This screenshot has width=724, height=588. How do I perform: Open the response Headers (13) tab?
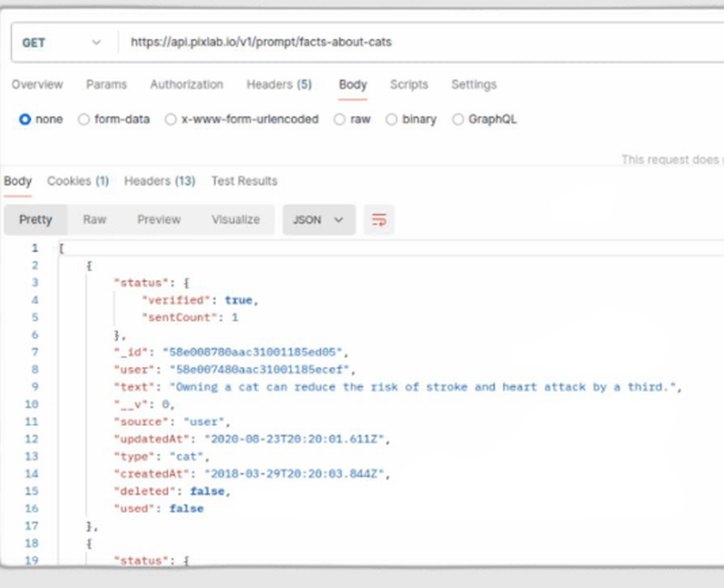[x=160, y=181]
